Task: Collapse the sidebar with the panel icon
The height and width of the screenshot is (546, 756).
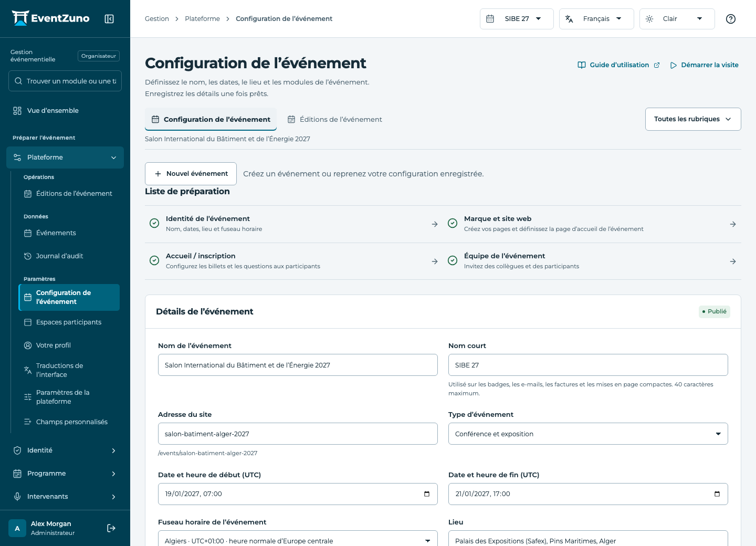Action: (x=109, y=19)
